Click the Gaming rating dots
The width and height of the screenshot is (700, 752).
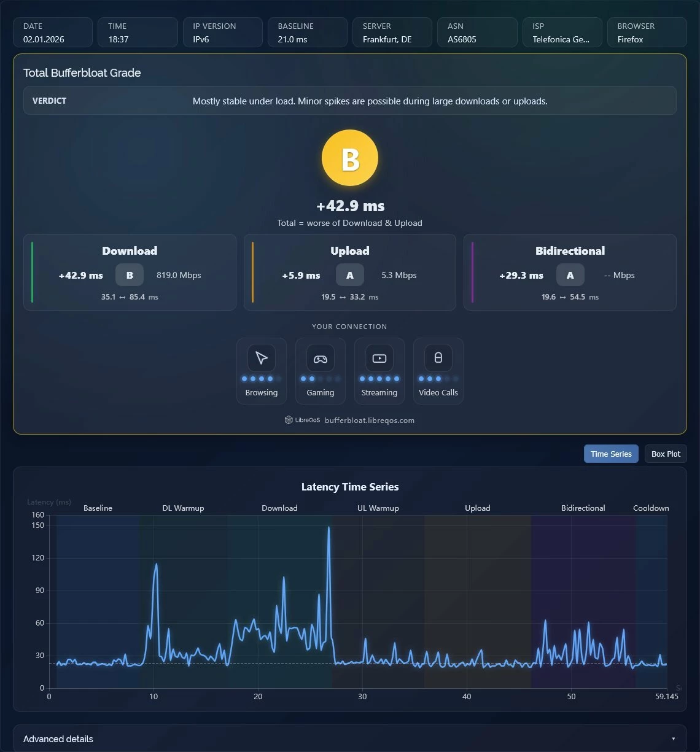(x=321, y=379)
